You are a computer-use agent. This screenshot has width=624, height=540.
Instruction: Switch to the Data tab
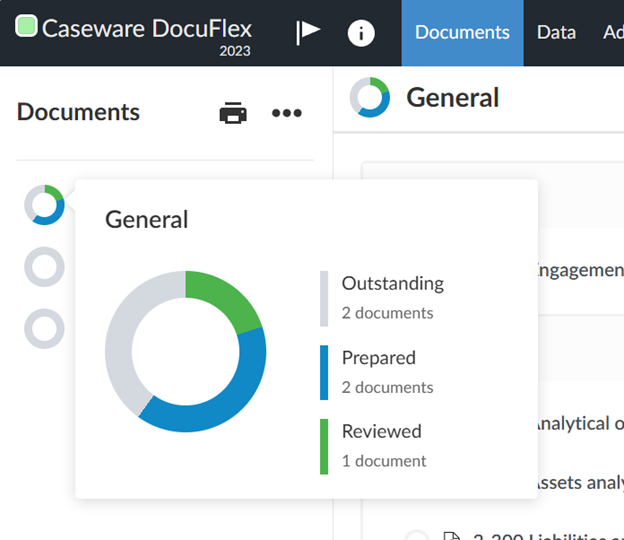pyautogui.click(x=556, y=33)
